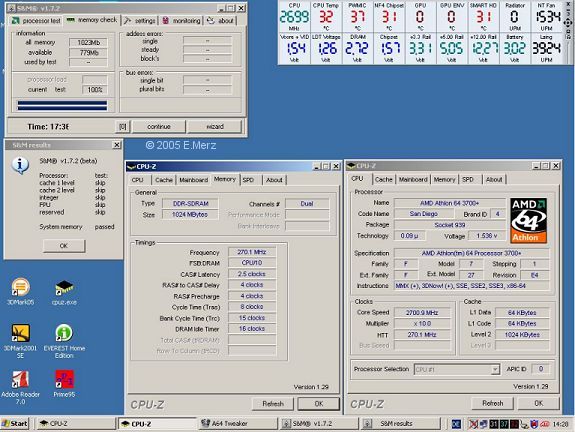
Task: Click OK in the Memory CPU-Z window
Action: [x=319, y=404]
